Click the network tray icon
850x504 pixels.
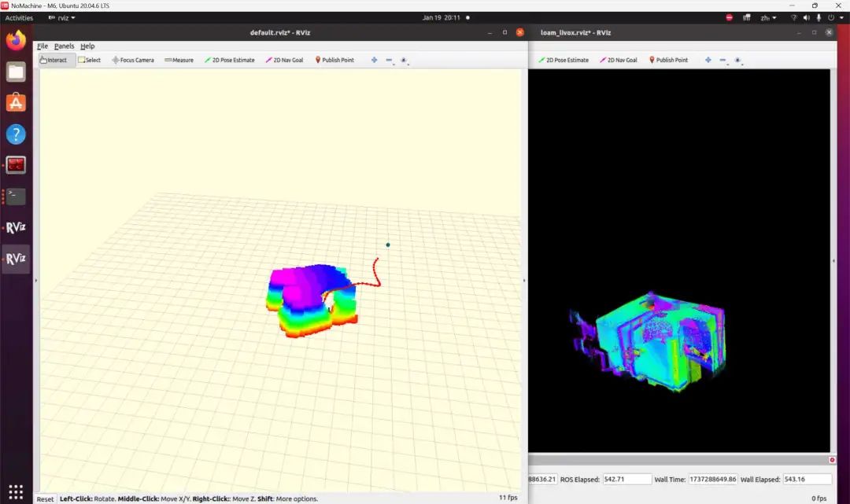pos(746,18)
